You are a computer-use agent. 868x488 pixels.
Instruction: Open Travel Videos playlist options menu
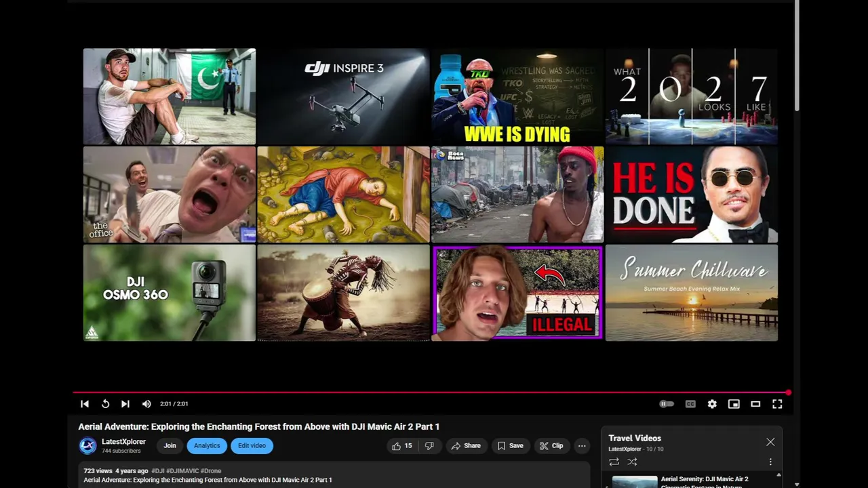click(x=770, y=462)
